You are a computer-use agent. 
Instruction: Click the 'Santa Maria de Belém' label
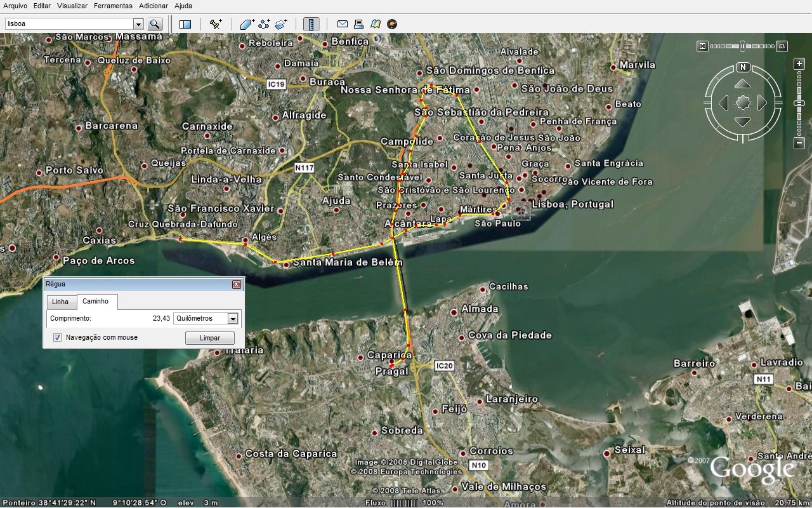click(348, 262)
